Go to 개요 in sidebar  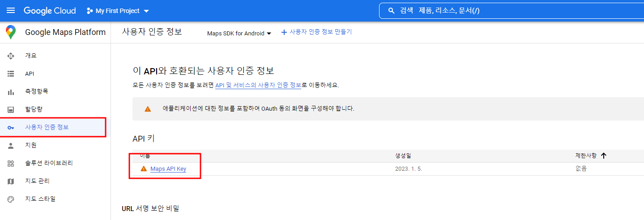coord(31,56)
